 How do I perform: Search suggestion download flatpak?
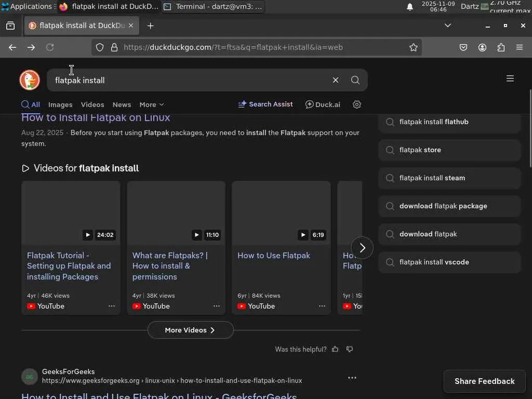[449, 234]
